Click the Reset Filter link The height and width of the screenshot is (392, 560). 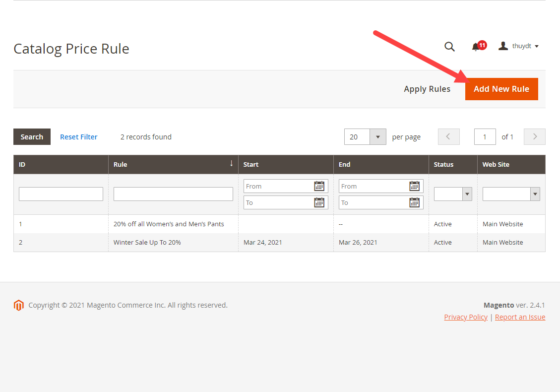tap(78, 136)
